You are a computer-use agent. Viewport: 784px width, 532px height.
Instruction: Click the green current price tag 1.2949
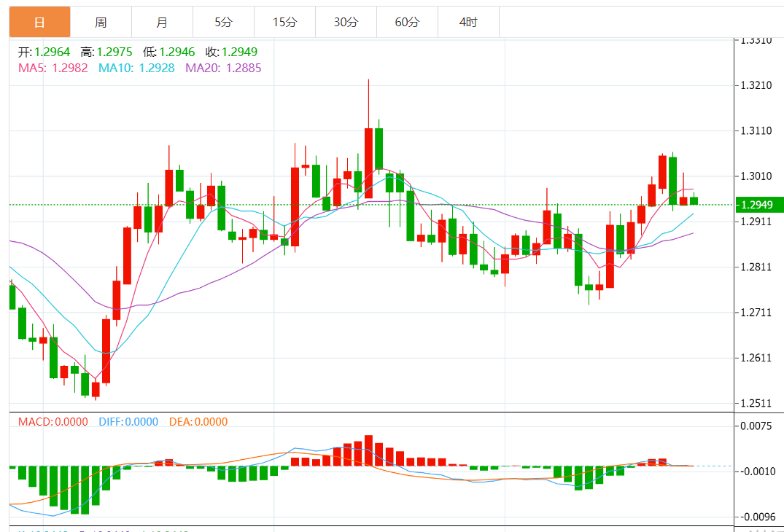pos(759,205)
